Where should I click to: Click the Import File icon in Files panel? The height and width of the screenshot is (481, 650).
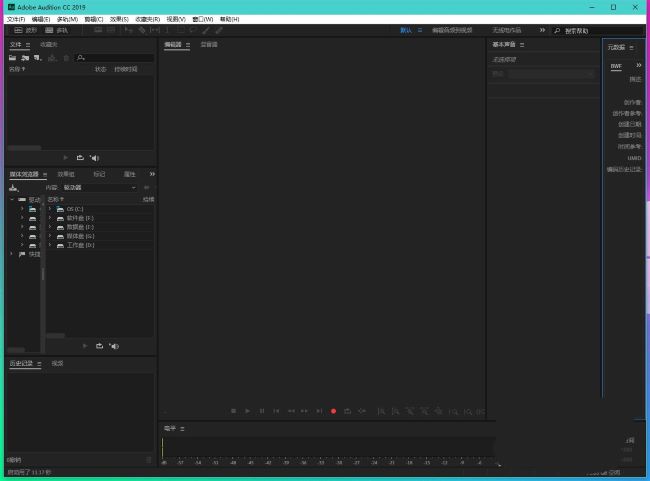25,58
